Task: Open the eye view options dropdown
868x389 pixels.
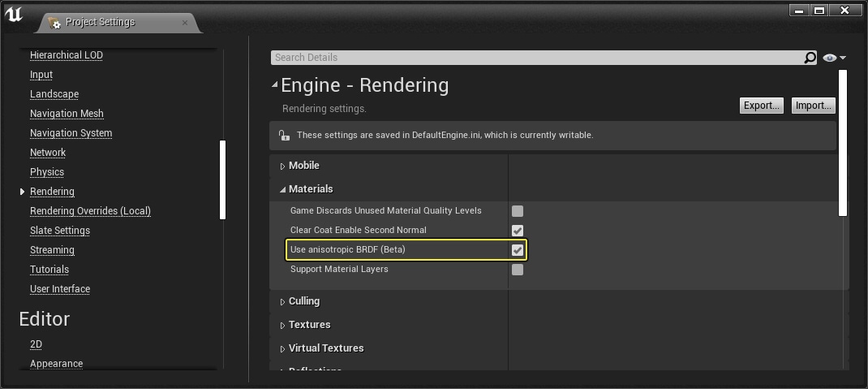Action: 834,58
